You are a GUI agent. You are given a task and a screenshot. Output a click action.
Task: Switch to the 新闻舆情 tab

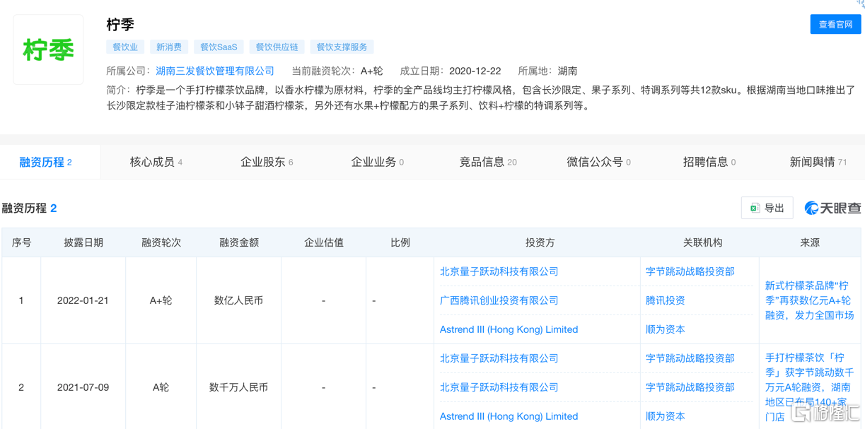pyautogui.click(x=819, y=162)
